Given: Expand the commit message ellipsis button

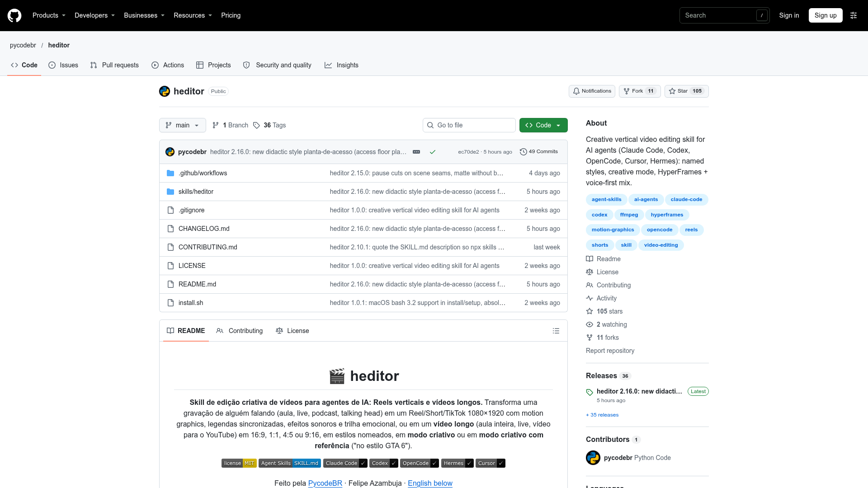Looking at the screenshot, I should click(416, 152).
